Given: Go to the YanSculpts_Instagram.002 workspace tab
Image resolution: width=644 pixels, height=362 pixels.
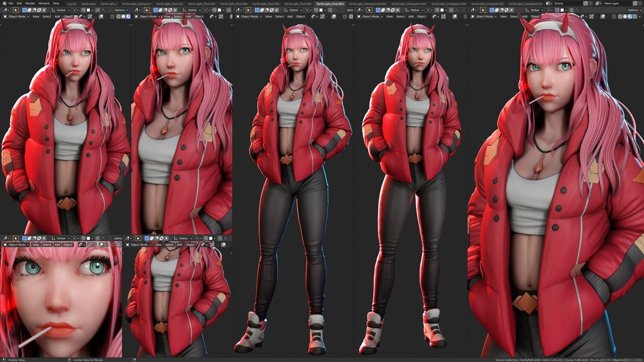Looking at the screenshot, I should (449, 4).
